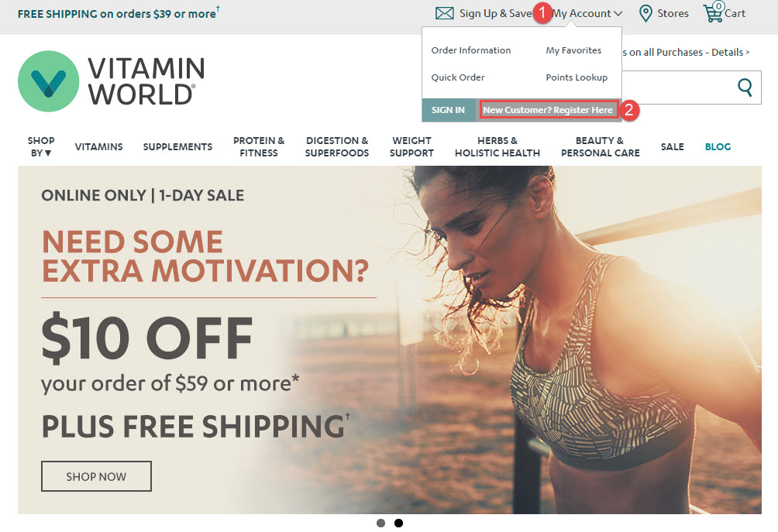Open the Shop By dropdown menu
This screenshot has width=778, height=532.
[x=41, y=147]
